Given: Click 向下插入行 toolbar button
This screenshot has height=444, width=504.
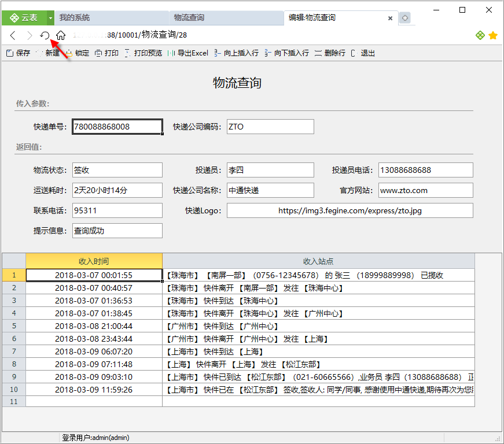Looking at the screenshot, I should [286, 53].
